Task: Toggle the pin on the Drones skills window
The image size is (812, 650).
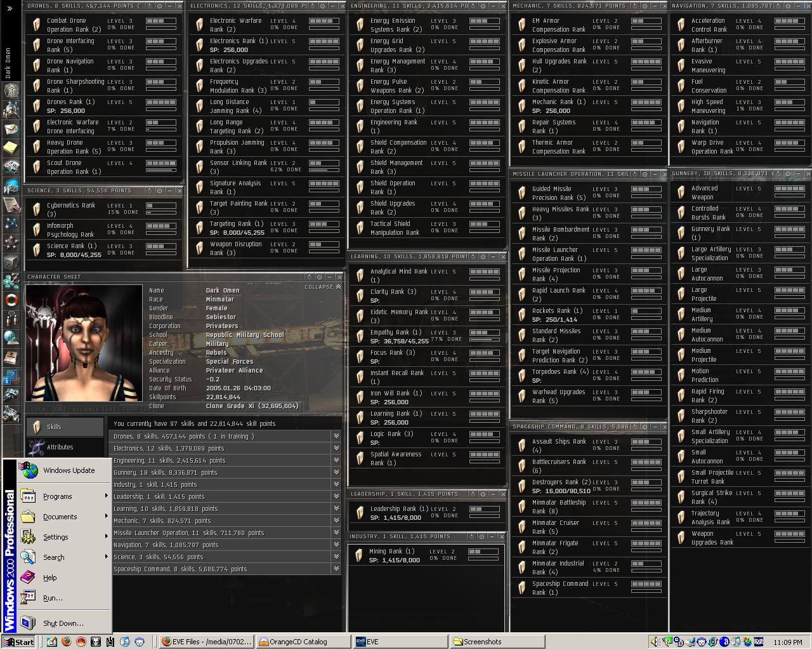Action: point(159,6)
